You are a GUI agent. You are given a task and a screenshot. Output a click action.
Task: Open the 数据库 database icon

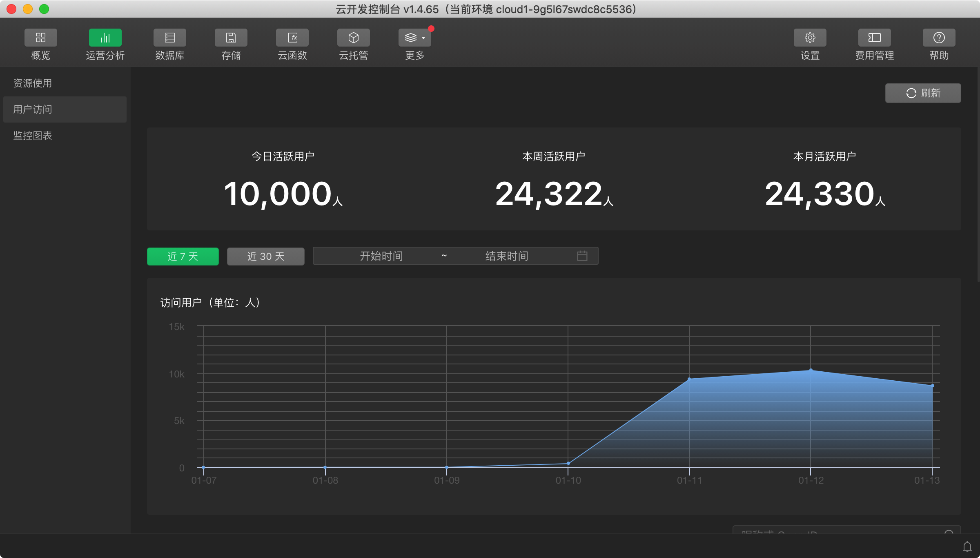click(x=169, y=38)
